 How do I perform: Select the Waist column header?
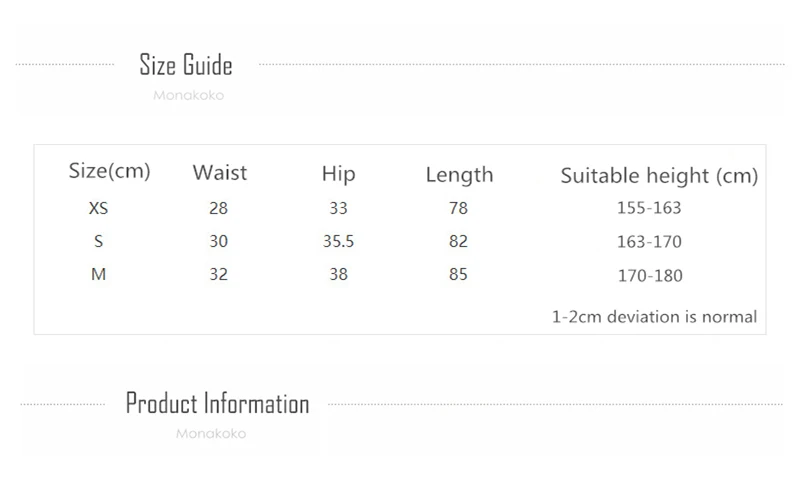[x=219, y=173]
